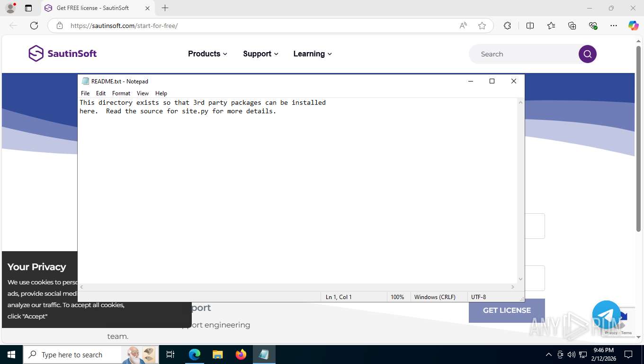
Task: Minimize the Notepad window
Action: 471,81
